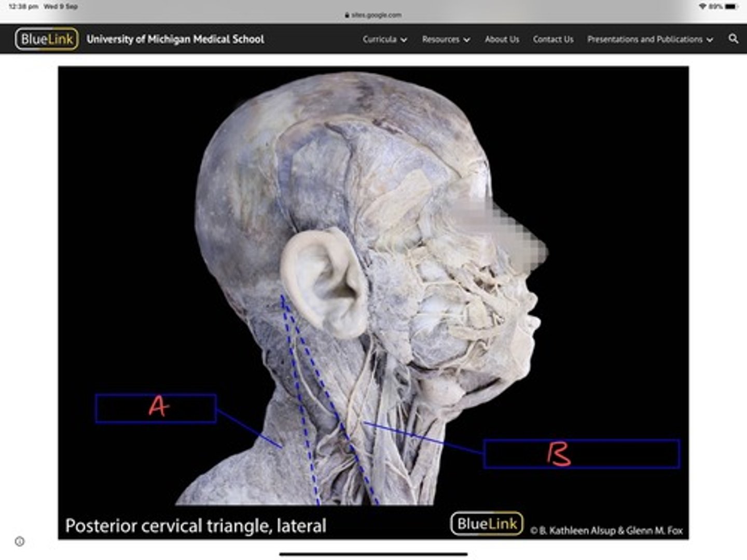Expand the Resources dropdown menu

tap(446, 39)
